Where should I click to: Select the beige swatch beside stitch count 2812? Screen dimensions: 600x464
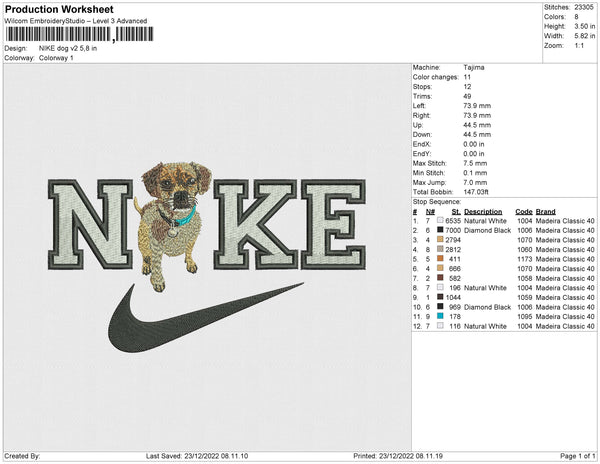[440, 249]
